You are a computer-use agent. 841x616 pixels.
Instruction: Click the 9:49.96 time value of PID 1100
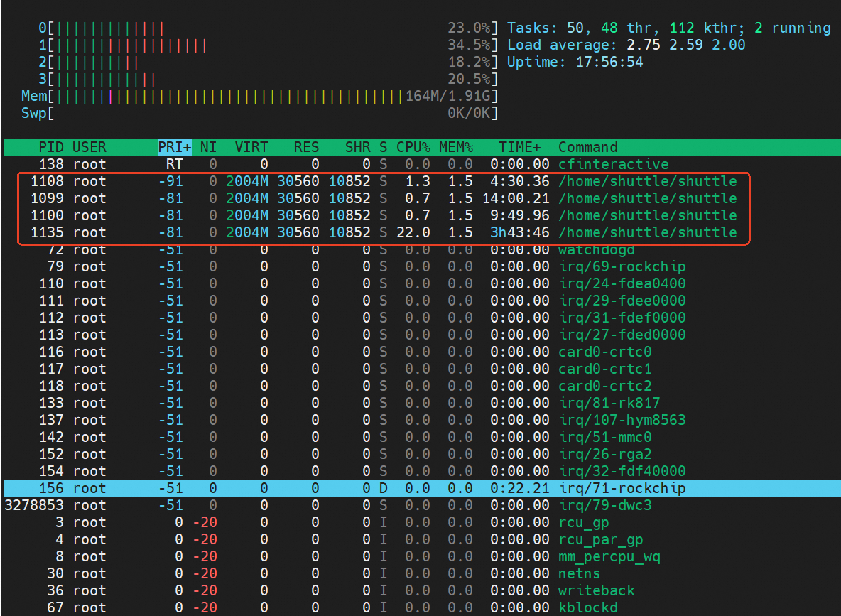click(x=520, y=215)
